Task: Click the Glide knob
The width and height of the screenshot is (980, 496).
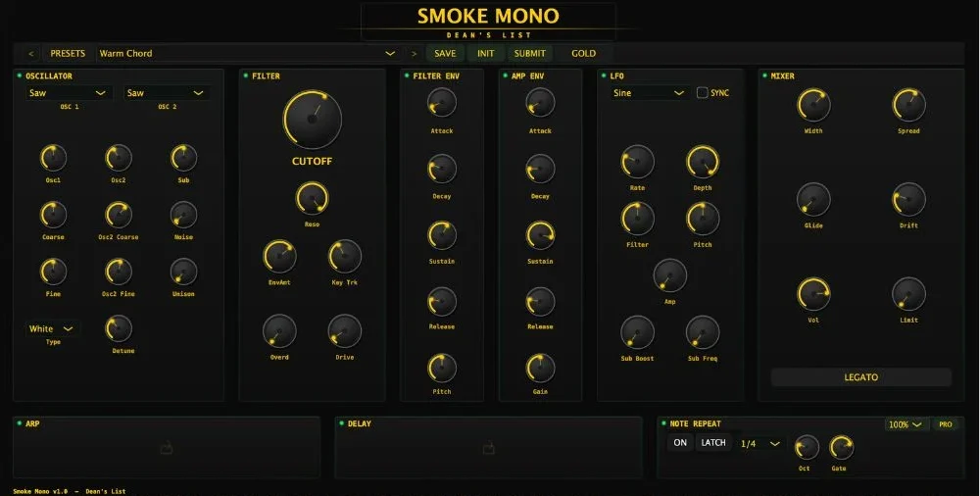Action: pos(813,200)
